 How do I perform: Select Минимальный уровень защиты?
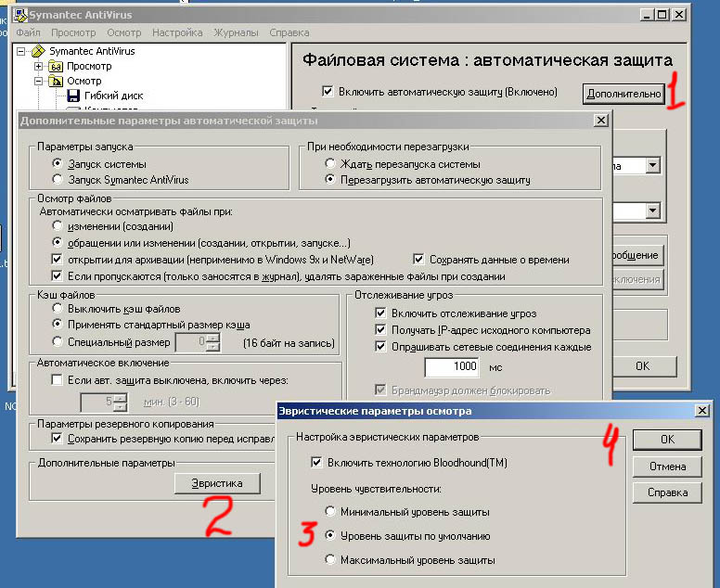329,511
